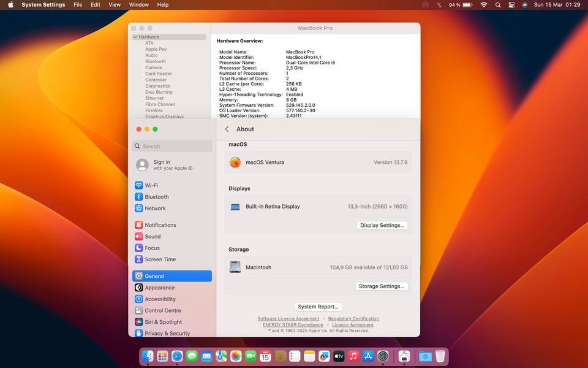Click the Search field in System Settings

(x=172, y=146)
